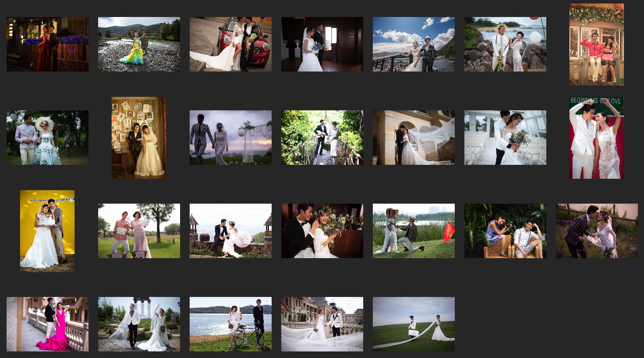This screenshot has width=644, height=358.
Task: Click the yellow backdrop wedding portrait
Action: [47, 231]
